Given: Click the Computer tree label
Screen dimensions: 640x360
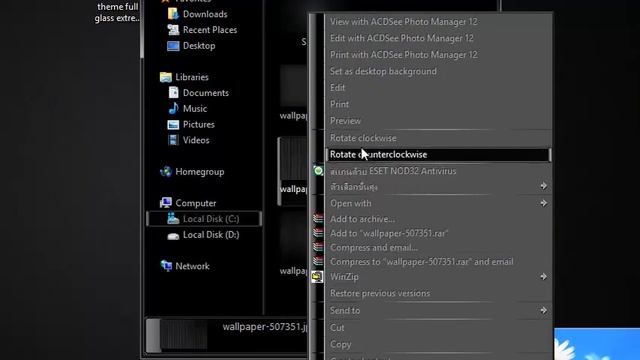Looking at the screenshot, I should [196, 203].
